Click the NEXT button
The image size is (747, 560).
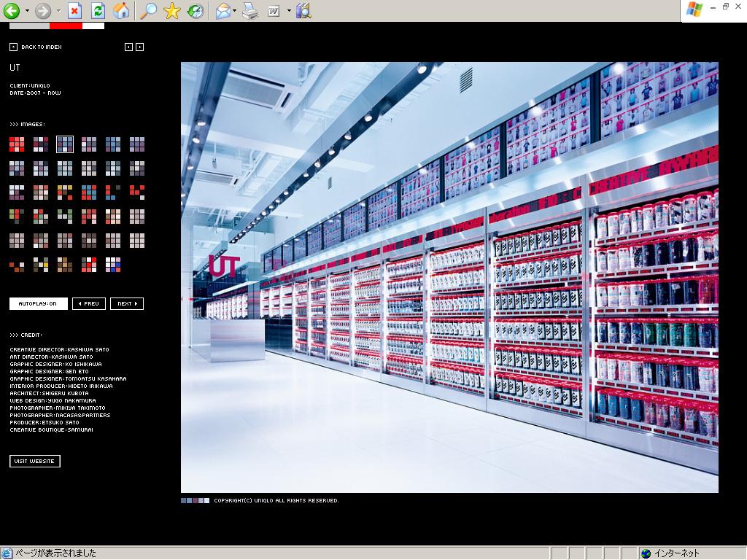[127, 304]
